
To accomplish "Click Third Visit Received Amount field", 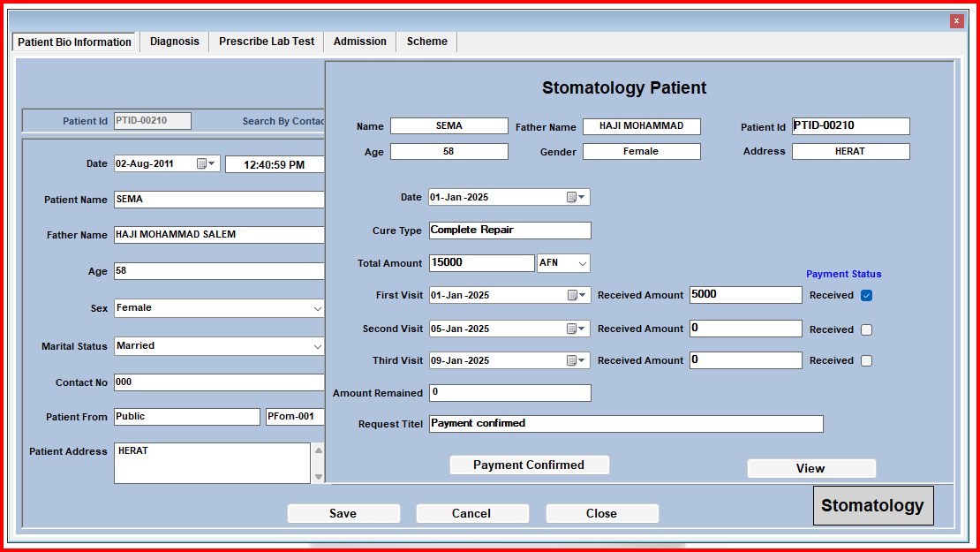I will [x=746, y=360].
